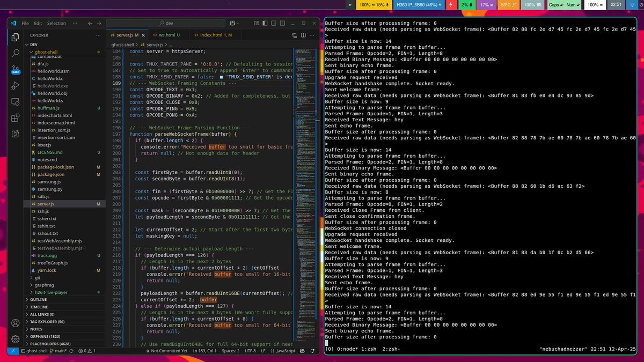Click the remote window indicator in status bar
Image resolution: width=644 pixels, height=362 pixels.
[14, 351]
